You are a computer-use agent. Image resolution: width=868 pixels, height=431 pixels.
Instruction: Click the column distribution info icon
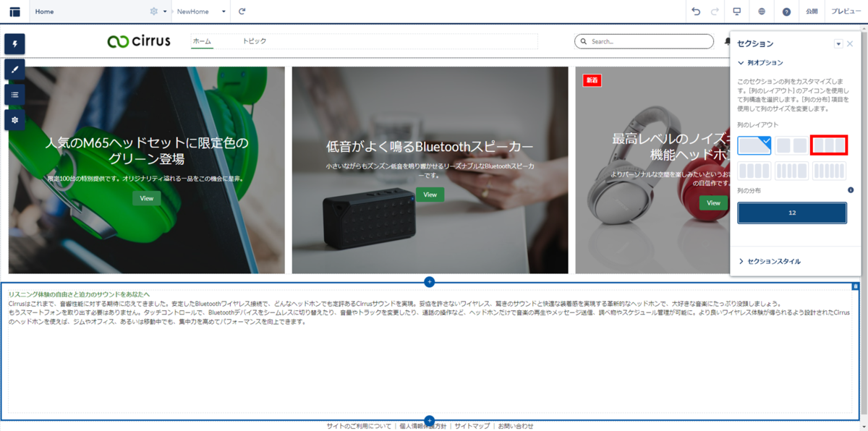[851, 190]
